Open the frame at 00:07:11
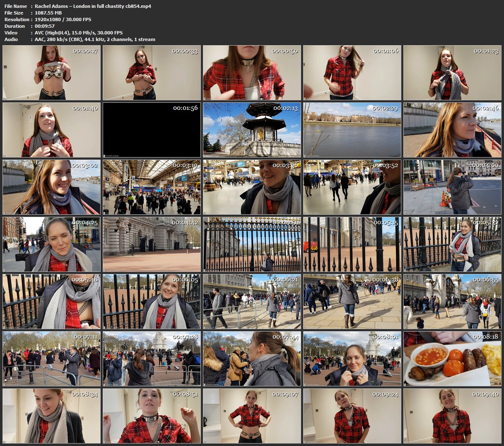 click(x=52, y=359)
